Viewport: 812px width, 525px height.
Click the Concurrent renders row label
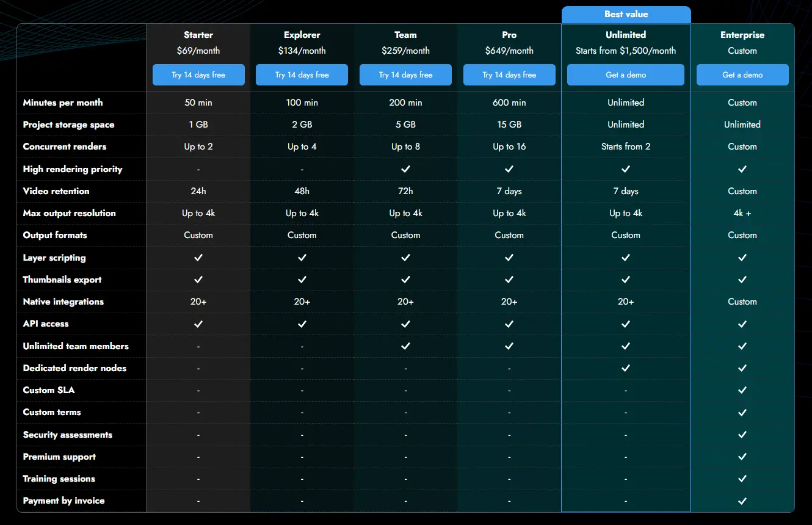click(x=65, y=147)
